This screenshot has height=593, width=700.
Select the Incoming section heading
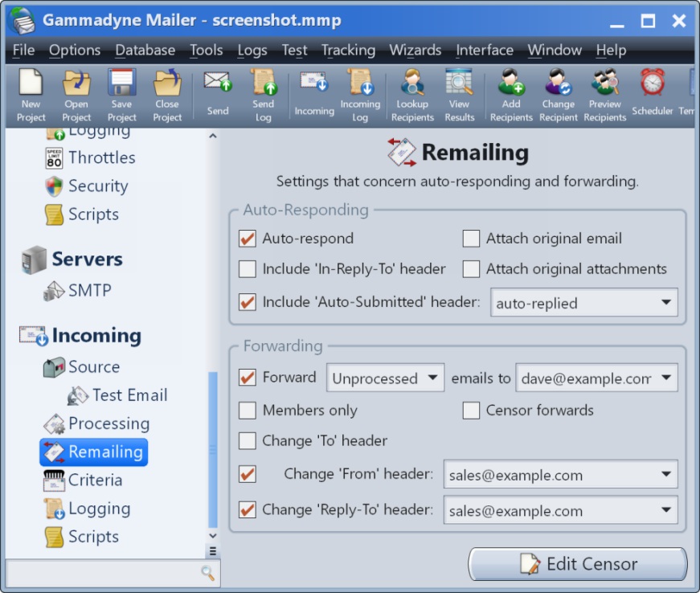click(80, 336)
